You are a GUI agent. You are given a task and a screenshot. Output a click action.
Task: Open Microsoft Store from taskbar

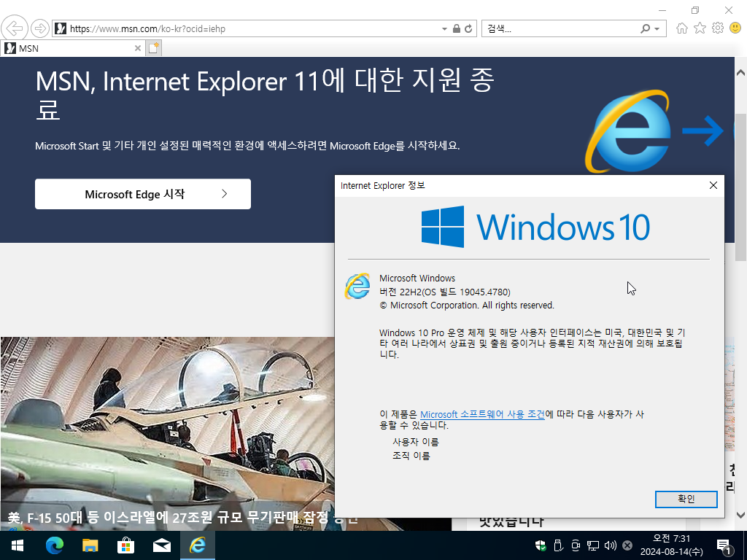pyautogui.click(x=125, y=545)
